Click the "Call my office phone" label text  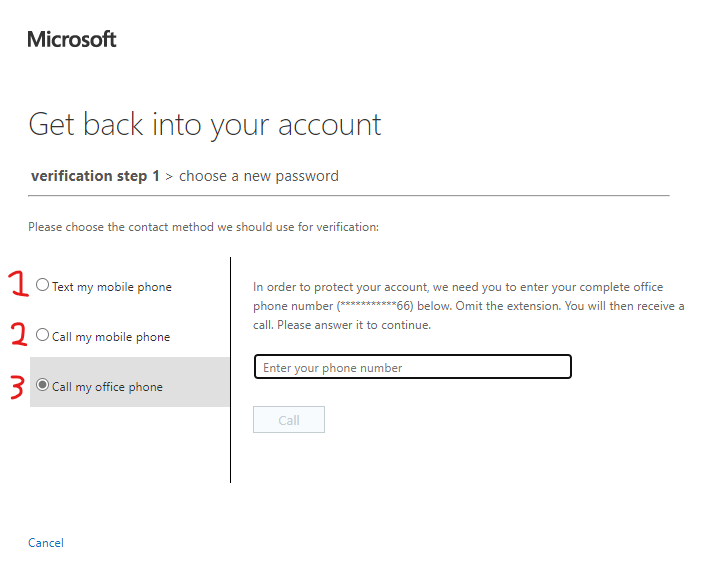click(x=107, y=387)
